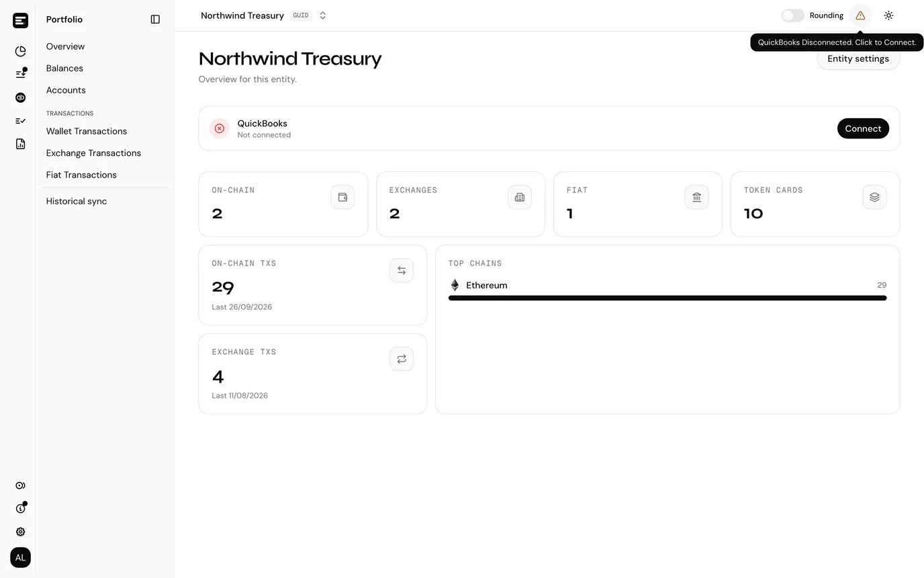
Task: Click the QuickBooks disconnected warning triangle
Action: pos(860,15)
